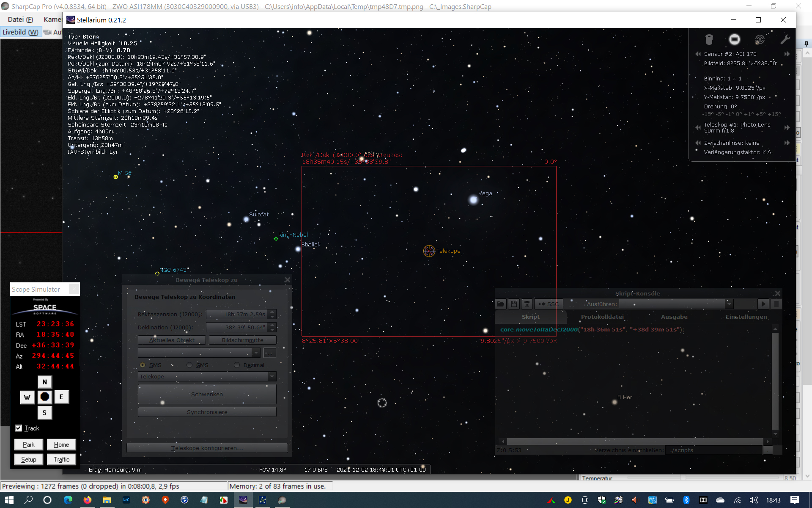Open the Ausgabe tab
The image size is (812, 508).
[x=674, y=317]
